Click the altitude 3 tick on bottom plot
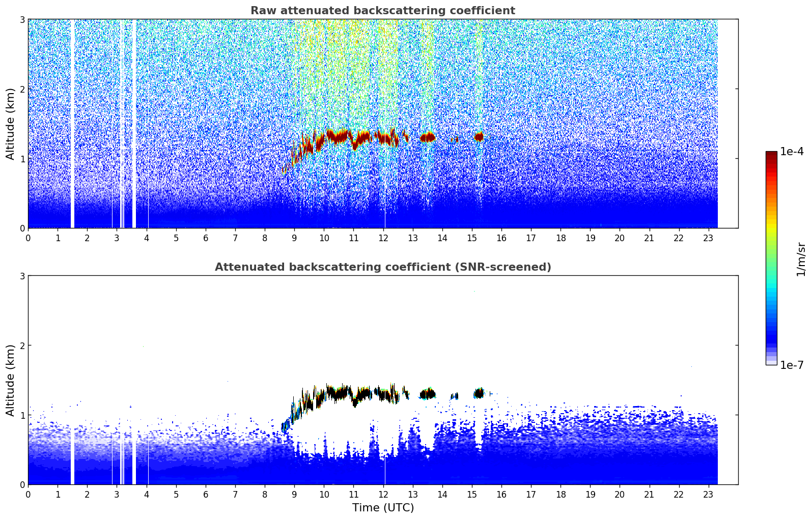Screen dimensions: 812x519 pyautogui.click(x=22, y=276)
